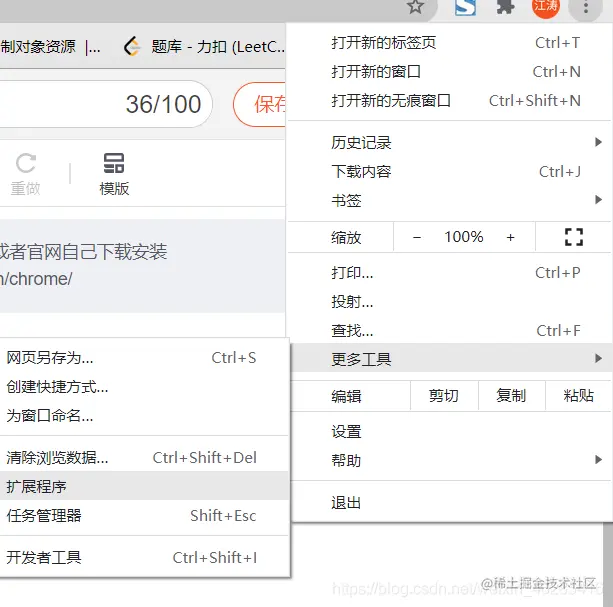Open 任务管理器
The width and height of the screenshot is (613, 607).
tap(144, 515)
